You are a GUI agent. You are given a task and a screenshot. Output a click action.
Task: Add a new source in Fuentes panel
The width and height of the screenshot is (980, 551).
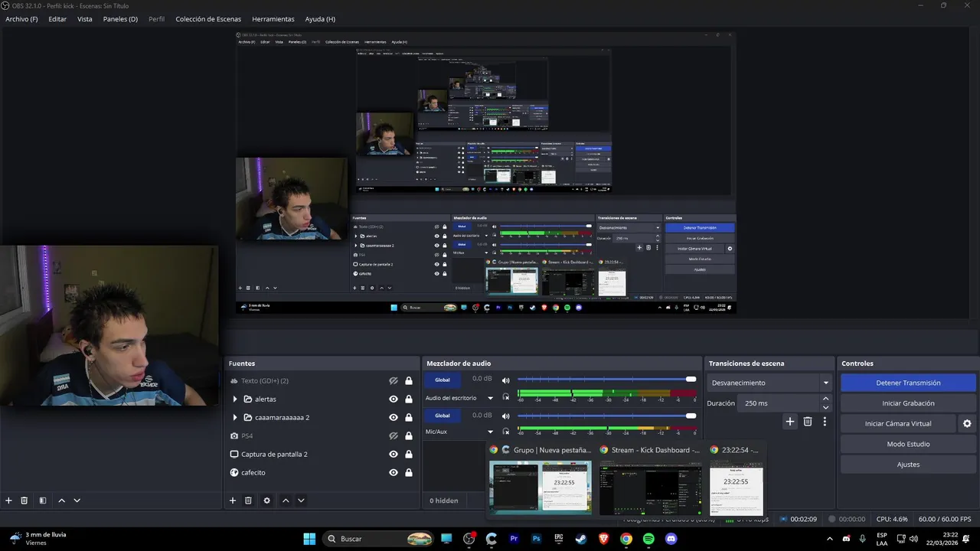233,500
